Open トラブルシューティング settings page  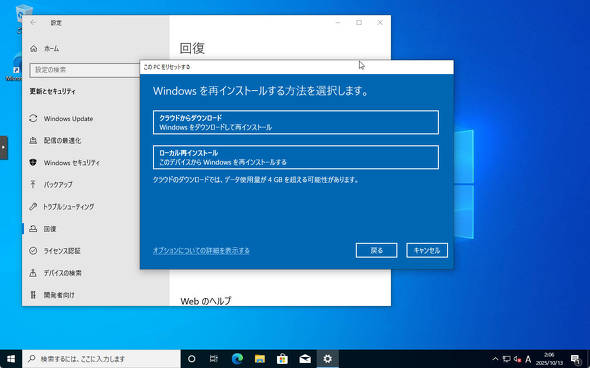68,207
